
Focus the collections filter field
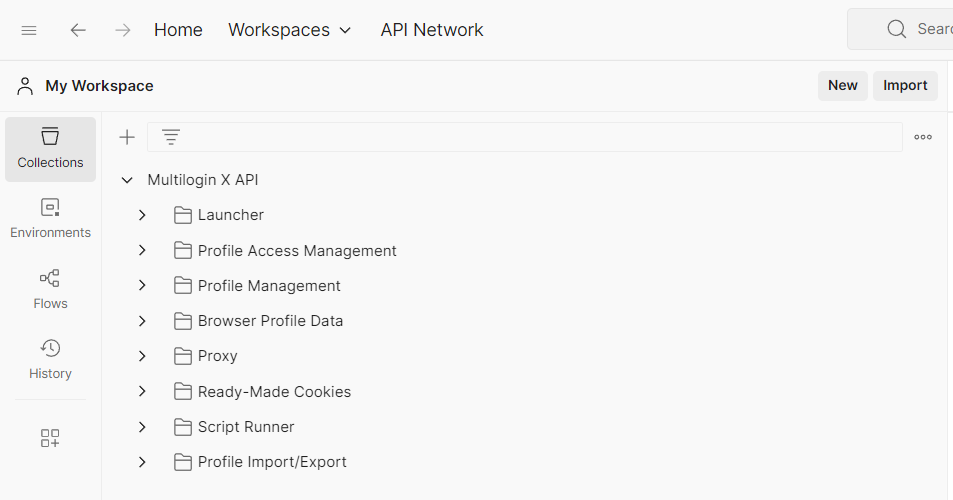(525, 137)
